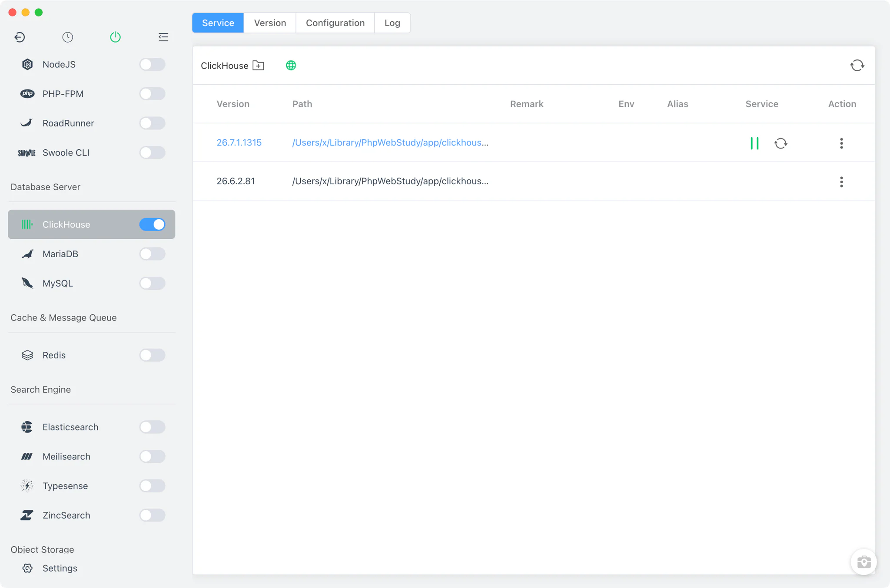Click the Database Server section heading
Image resolution: width=890 pixels, height=588 pixels.
pos(46,187)
